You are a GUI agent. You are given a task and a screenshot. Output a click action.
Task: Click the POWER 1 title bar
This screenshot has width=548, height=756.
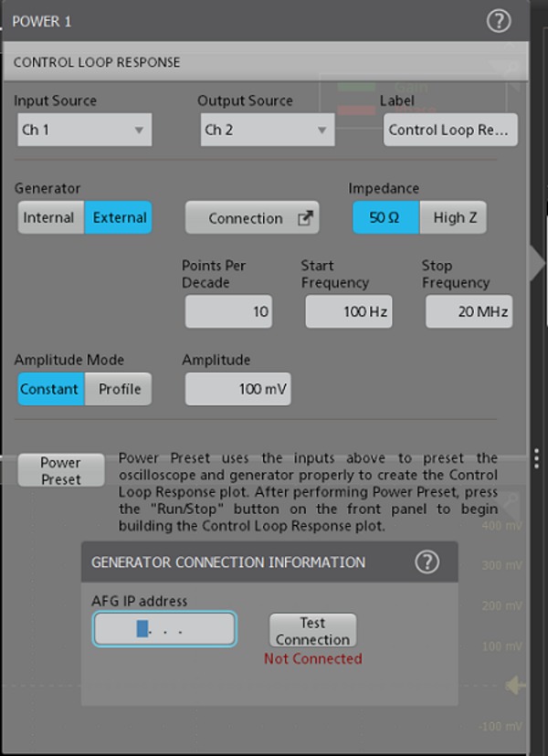click(x=265, y=21)
